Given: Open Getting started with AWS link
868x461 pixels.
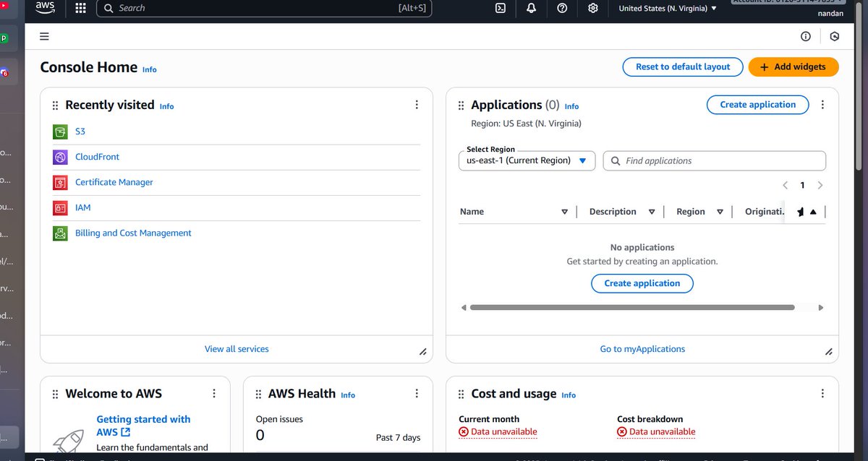Looking at the screenshot, I should click(x=143, y=426).
